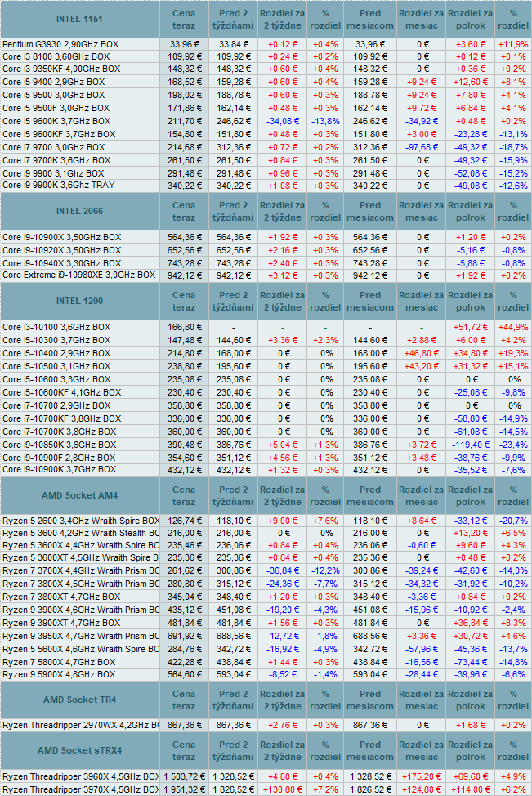Select the Ryzen 9 5900X 4,8GHz BOX name
Viewport: 532px width, 796px height.
point(59,675)
